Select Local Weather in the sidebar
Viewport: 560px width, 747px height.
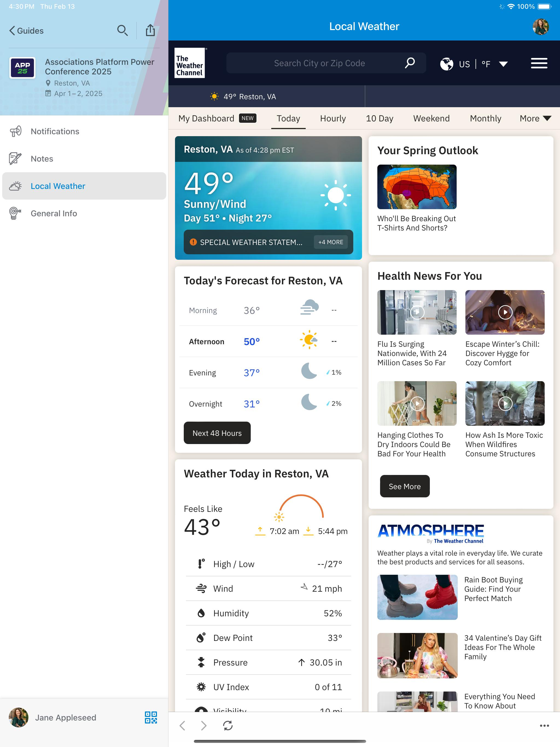coord(84,186)
